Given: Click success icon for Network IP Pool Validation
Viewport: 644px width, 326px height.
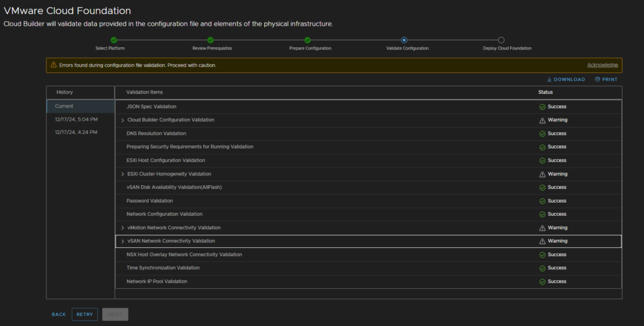Looking at the screenshot, I should click(x=542, y=281).
